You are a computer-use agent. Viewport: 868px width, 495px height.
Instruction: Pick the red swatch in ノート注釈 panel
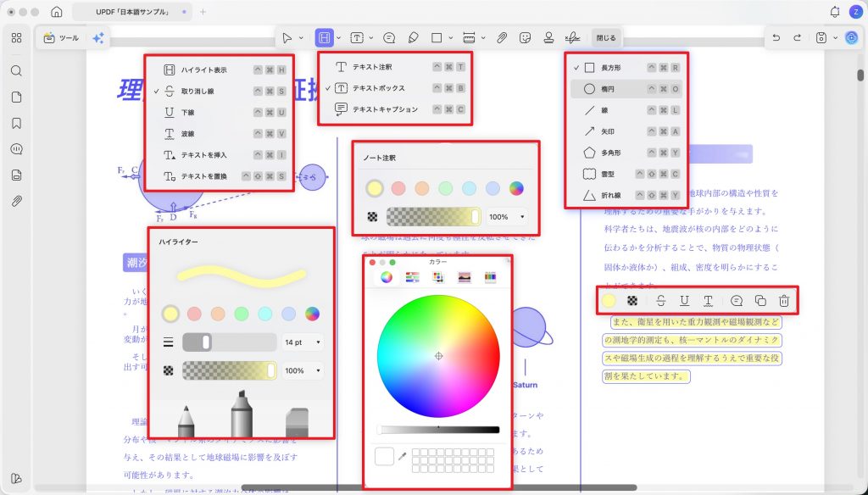(398, 188)
